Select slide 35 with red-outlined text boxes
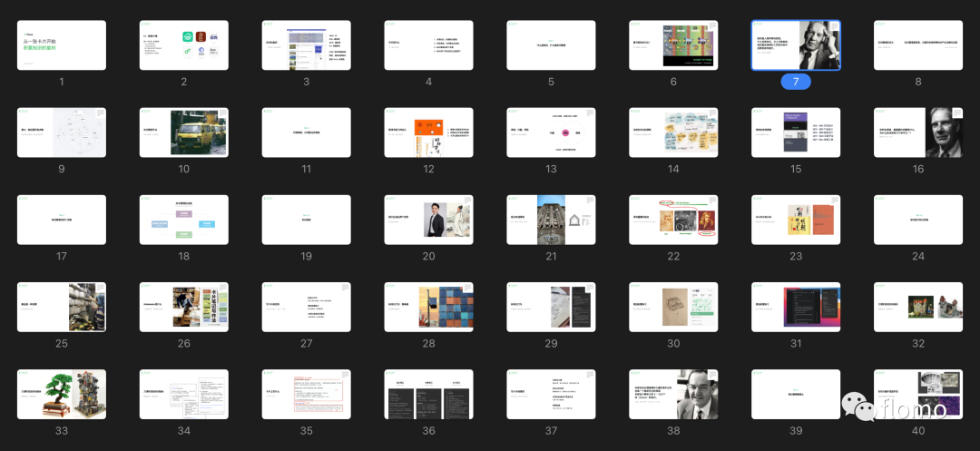The height and width of the screenshot is (451, 980). click(307, 394)
